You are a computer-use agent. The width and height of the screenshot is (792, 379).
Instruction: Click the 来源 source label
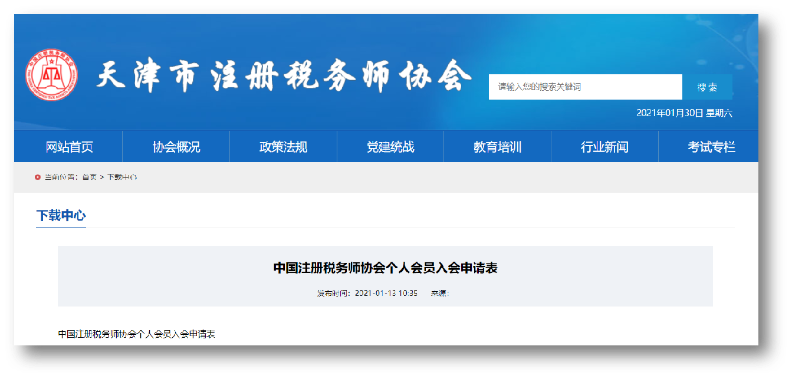[439, 293]
